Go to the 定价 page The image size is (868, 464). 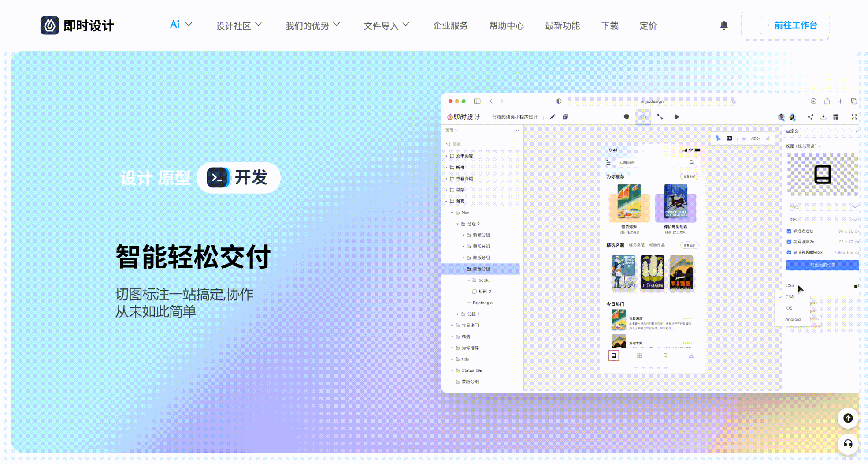pos(648,26)
